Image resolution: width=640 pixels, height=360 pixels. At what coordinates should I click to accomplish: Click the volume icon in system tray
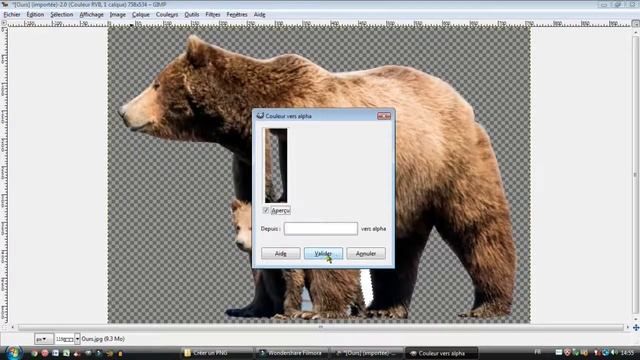(x=614, y=353)
